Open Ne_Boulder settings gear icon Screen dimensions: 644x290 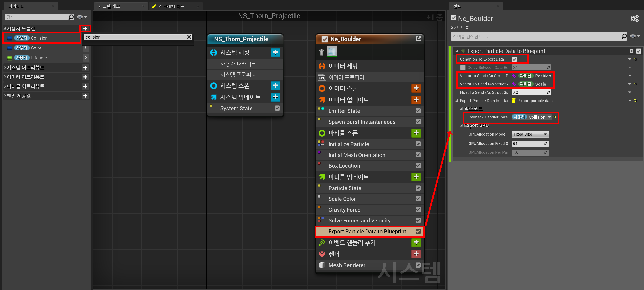pyautogui.click(x=635, y=19)
